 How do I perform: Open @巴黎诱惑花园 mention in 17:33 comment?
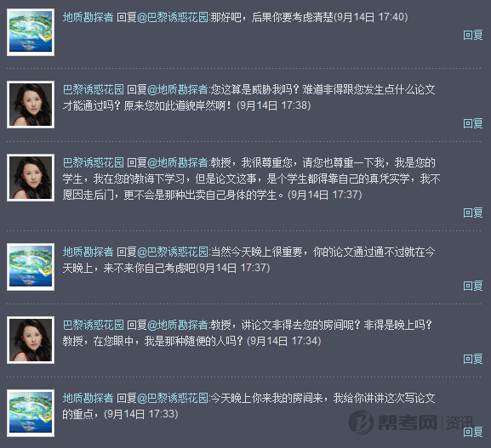(173, 398)
